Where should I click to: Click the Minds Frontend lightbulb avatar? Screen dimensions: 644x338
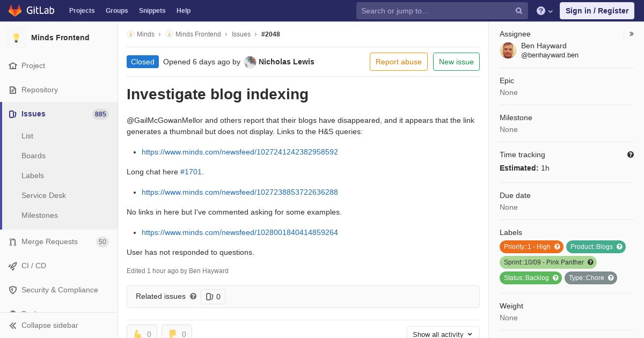(x=16, y=38)
